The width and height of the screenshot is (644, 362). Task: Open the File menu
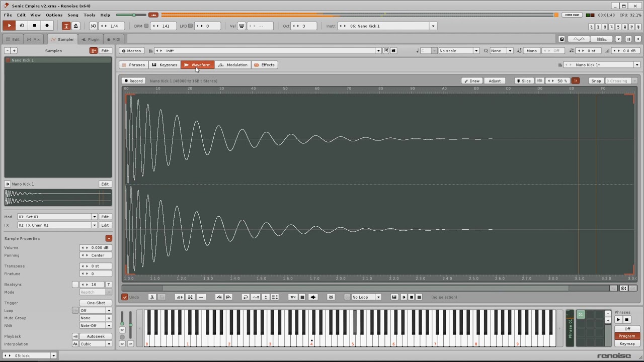click(8, 15)
